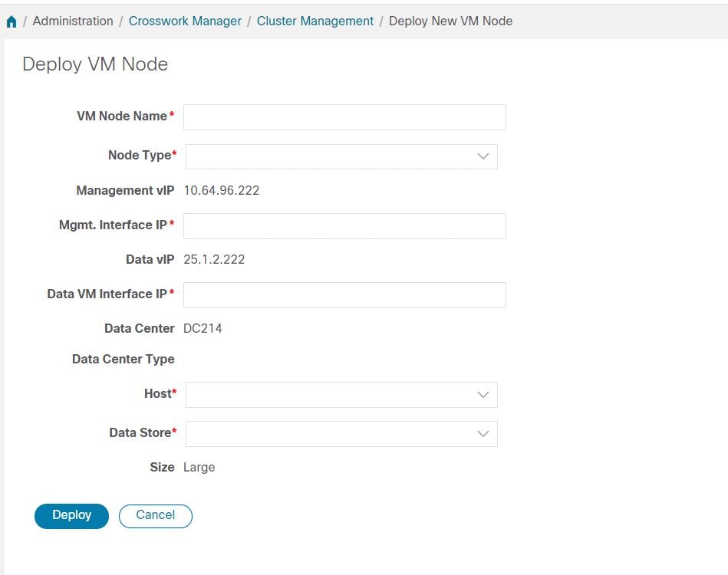Open the Data Store dropdown
This screenshot has width=728, height=575.
(341, 433)
